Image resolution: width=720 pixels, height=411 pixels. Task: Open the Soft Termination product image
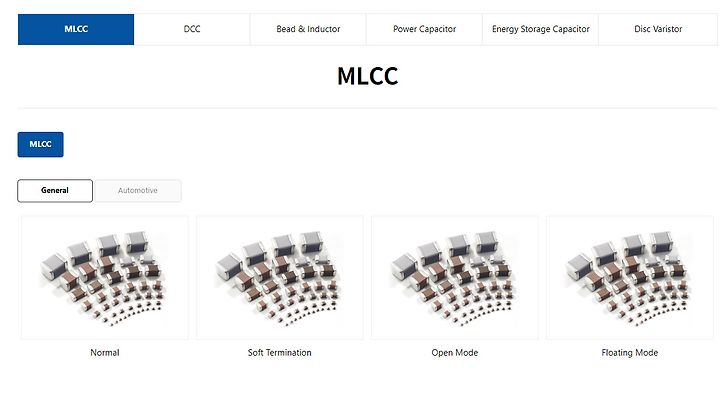(280, 278)
